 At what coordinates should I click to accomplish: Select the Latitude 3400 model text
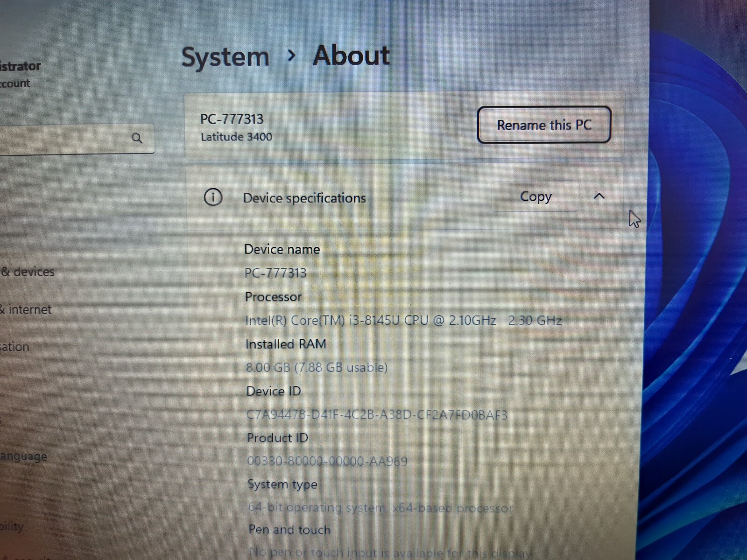(x=236, y=137)
